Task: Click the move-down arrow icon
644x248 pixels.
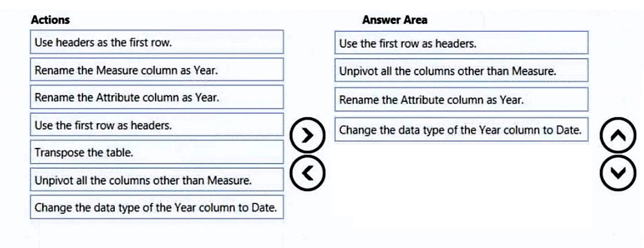Action: 618,173
